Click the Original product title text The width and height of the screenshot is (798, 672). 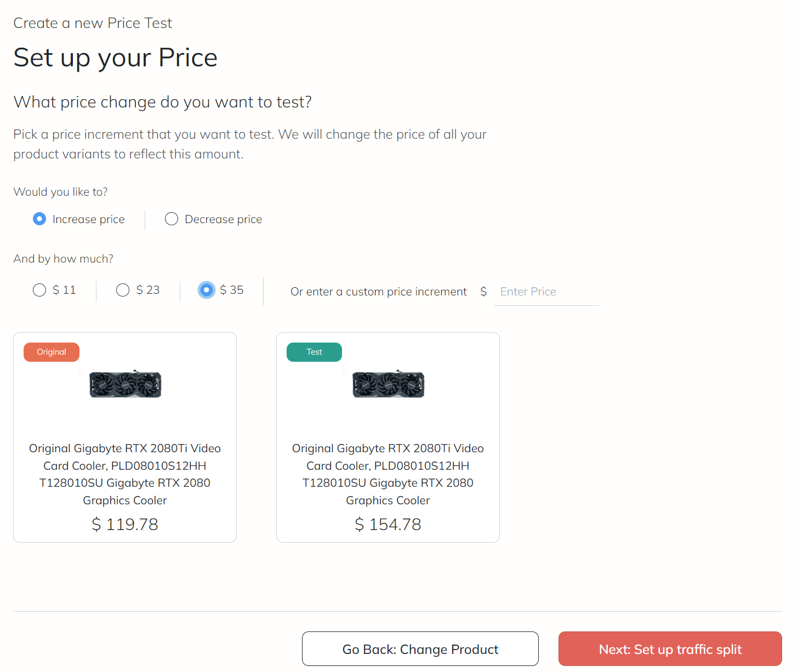click(125, 474)
